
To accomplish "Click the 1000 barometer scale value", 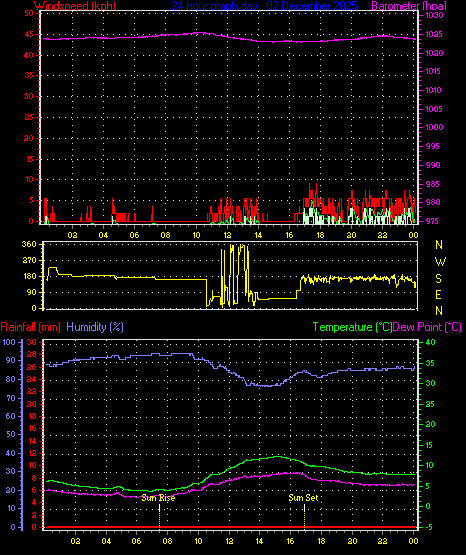I will (x=434, y=127).
